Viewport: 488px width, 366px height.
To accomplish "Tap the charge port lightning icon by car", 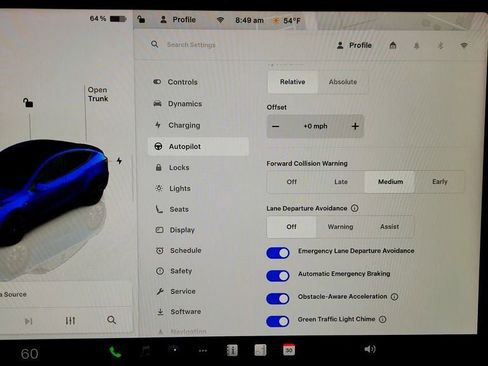I will [x=119, y=161].
